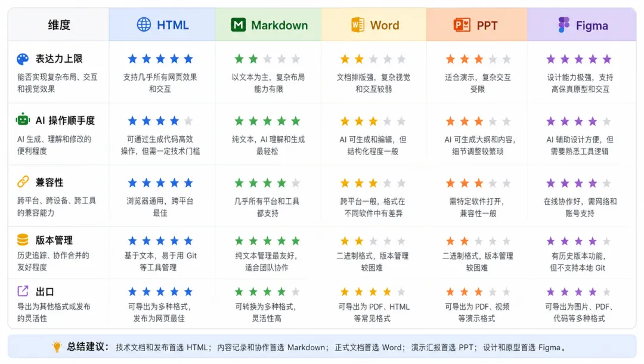
Task: Click the text 适合演示，复杂交互受限
Action: coord(478,83)
